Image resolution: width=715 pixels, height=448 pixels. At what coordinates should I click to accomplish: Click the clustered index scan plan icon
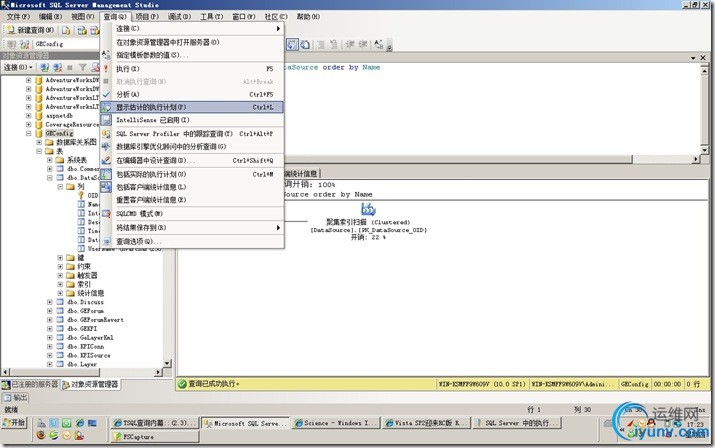coord(368,209)
